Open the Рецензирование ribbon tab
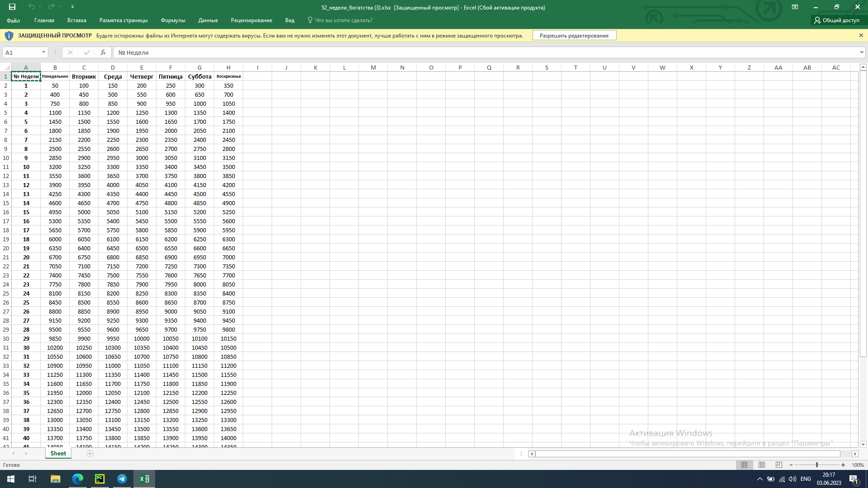Screen dimensions: 868x488 [x=251, y=20]
